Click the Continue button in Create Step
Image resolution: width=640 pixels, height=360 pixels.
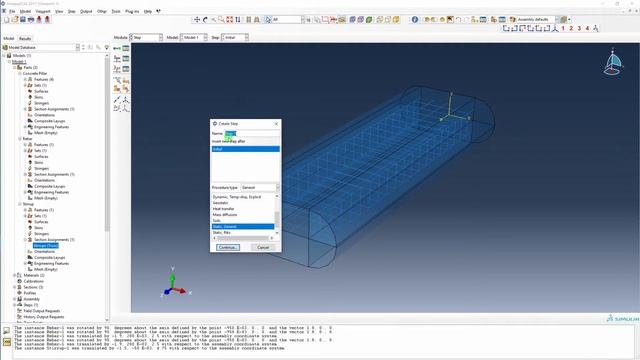(x=228, y=247)
